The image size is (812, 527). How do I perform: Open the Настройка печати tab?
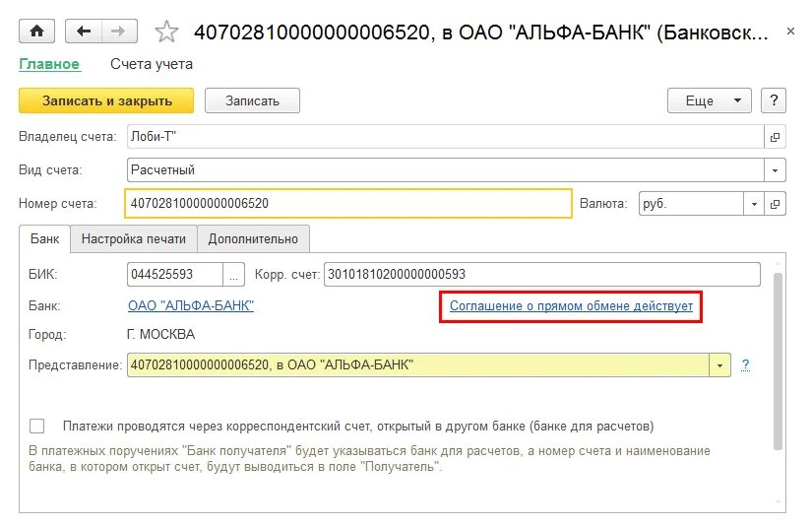click(134, 239)
